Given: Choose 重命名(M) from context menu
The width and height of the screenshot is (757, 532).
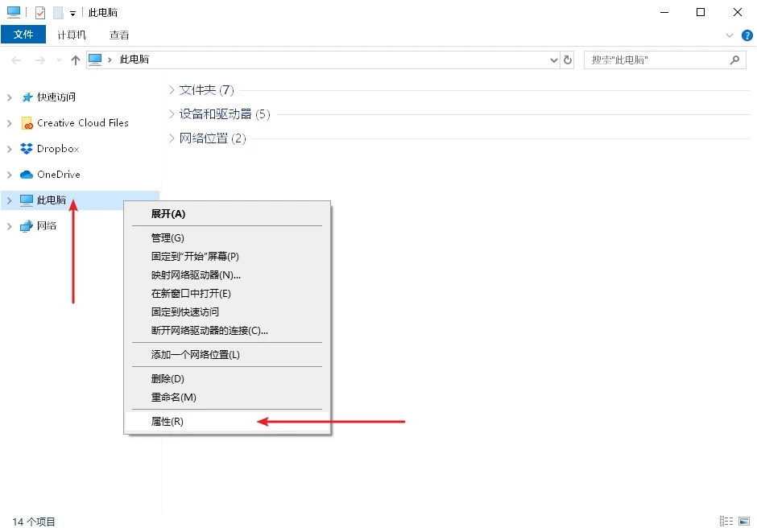Looking at the screenshot, I should (x=227, y=397).
